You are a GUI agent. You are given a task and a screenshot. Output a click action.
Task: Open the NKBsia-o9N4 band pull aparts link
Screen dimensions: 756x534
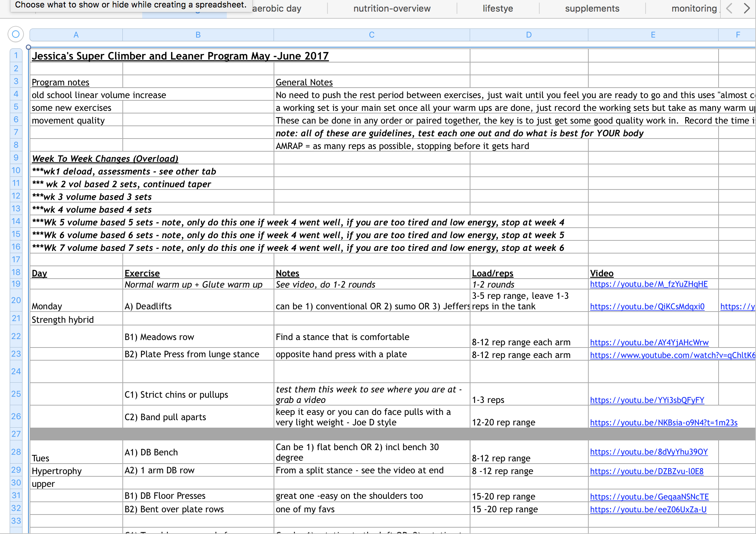click(x=664, y=423)
